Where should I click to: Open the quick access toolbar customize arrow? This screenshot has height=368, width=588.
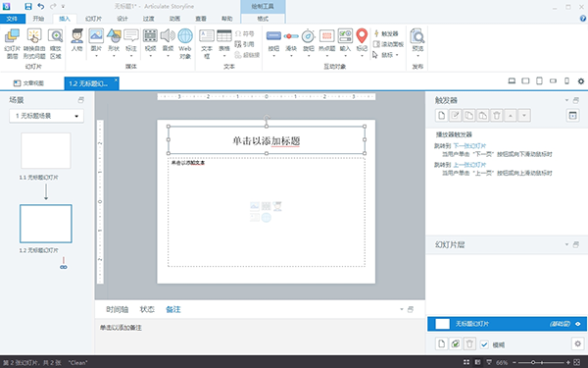[63, 7]
